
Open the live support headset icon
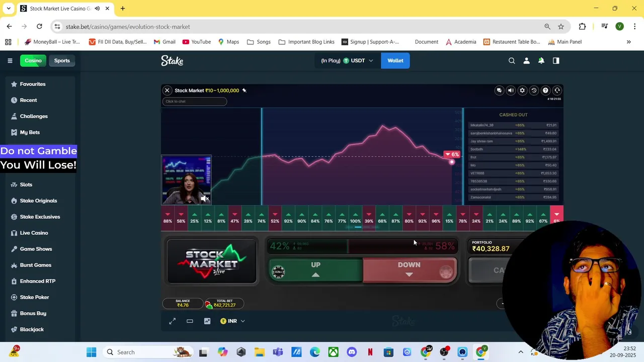pos(557,90)
